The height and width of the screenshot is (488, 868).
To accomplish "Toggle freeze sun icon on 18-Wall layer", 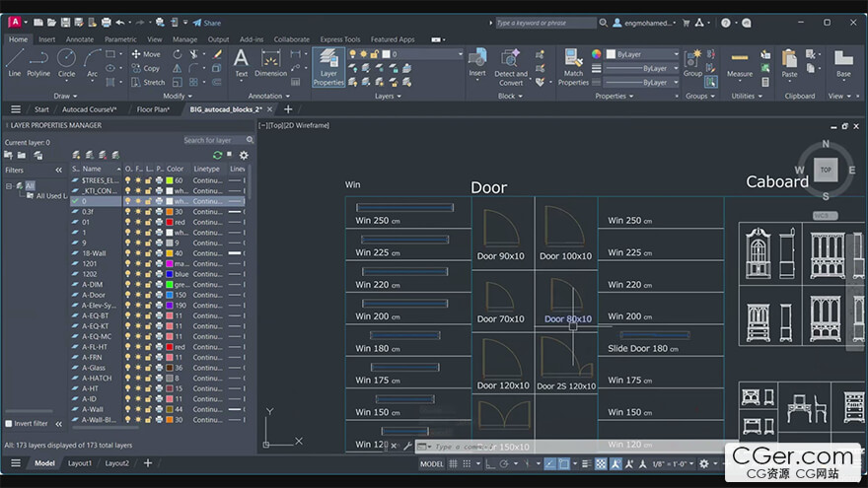I will [x=138, y=253].
